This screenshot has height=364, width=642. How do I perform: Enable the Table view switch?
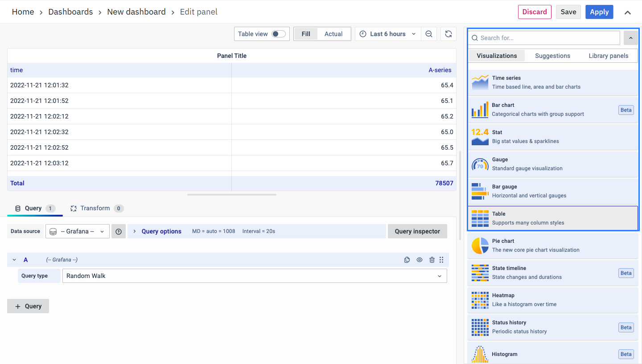279,34
